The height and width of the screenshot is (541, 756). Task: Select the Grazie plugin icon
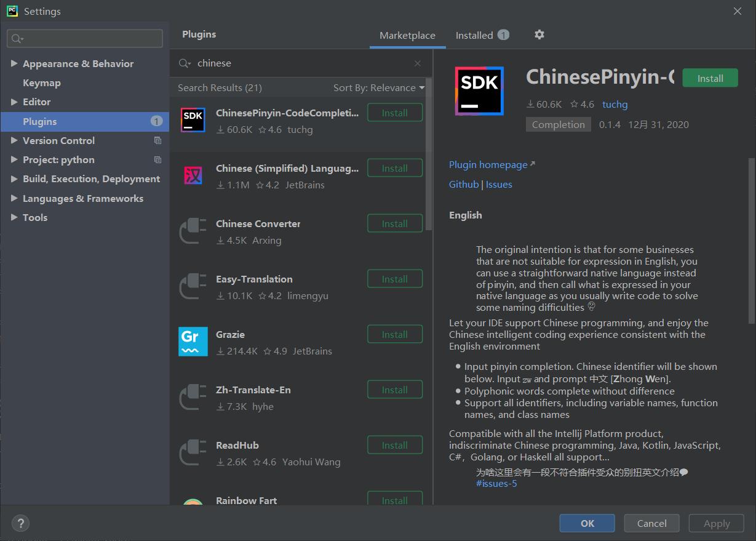(x=193, y=342)
